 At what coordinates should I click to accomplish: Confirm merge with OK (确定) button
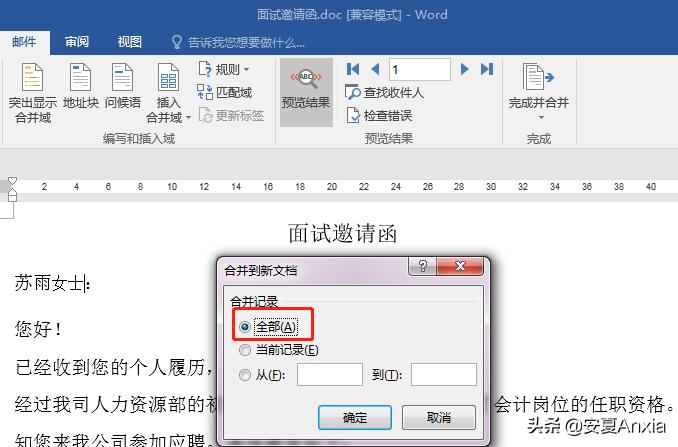tap(355, 418)
